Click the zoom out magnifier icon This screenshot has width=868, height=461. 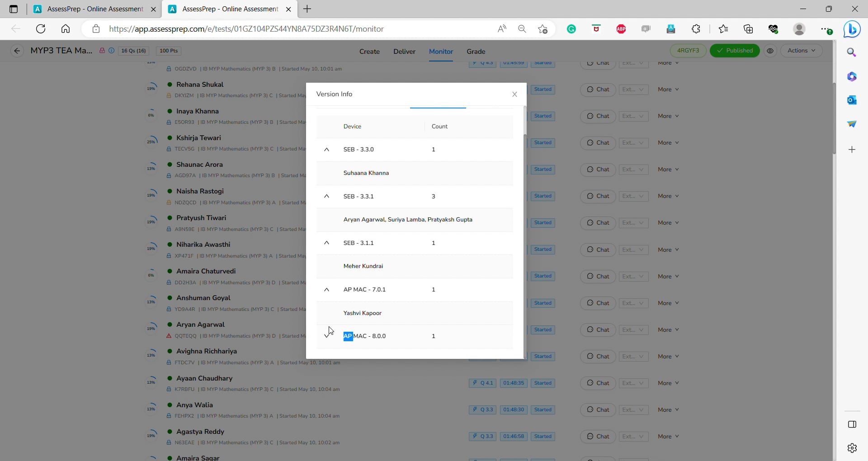click(522, 29)
